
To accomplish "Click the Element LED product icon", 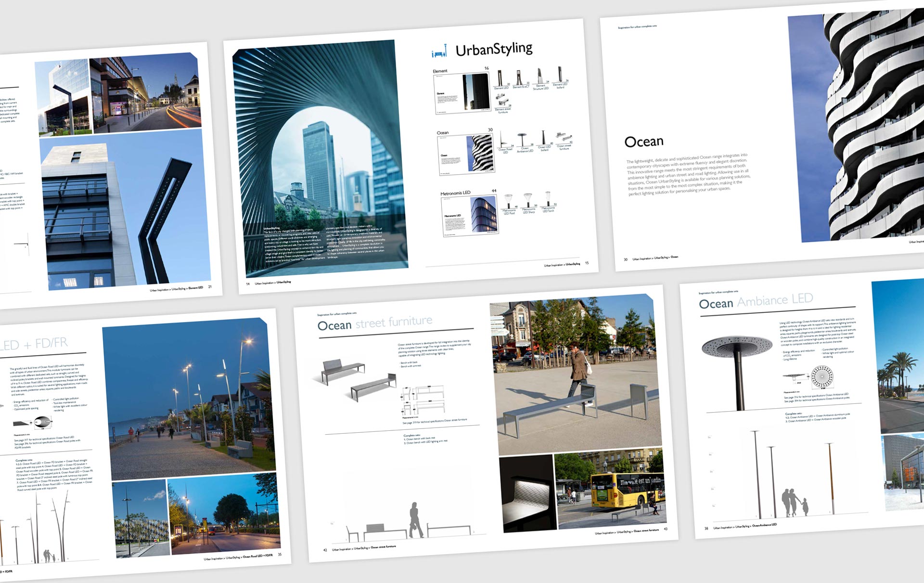I will (x=500, y=78).
